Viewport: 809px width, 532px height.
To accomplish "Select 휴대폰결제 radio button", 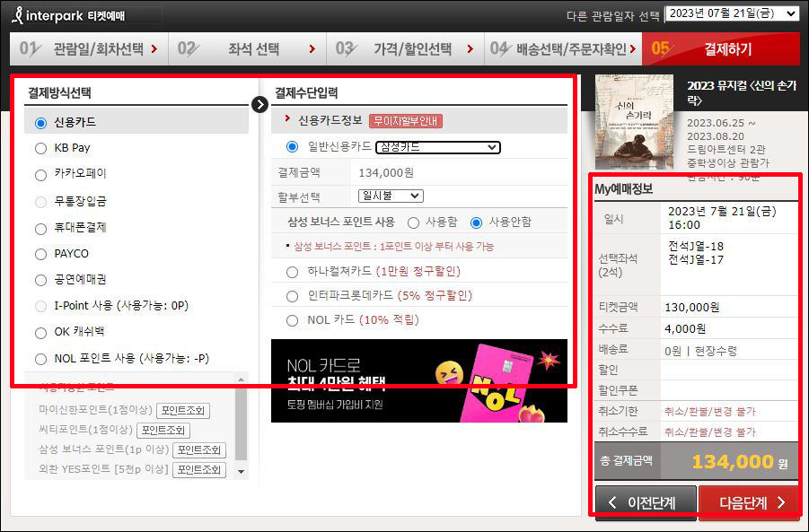I will 40,229.
